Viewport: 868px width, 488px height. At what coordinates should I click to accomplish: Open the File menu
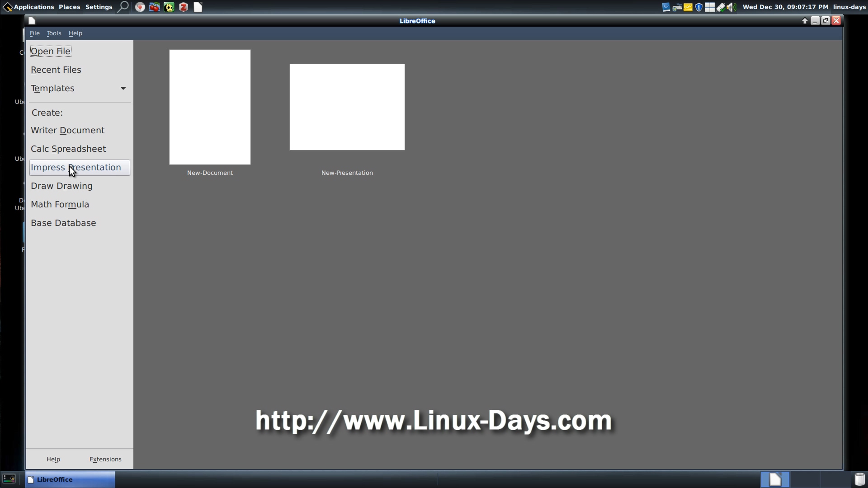click(35, 33)
